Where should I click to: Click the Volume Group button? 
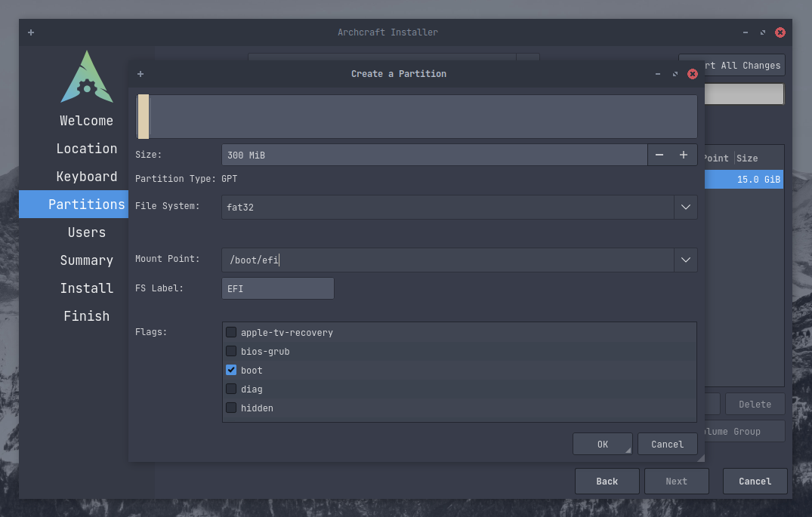tap(745, 431)
